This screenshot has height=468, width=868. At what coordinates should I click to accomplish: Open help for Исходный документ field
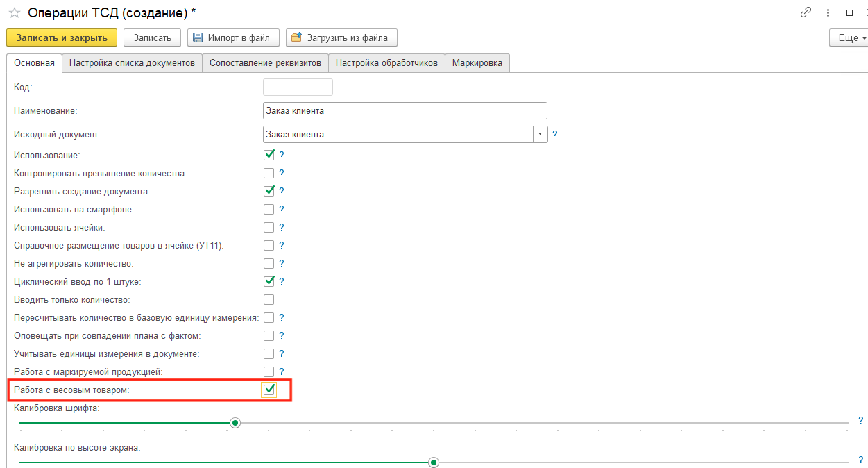(555, 134)
